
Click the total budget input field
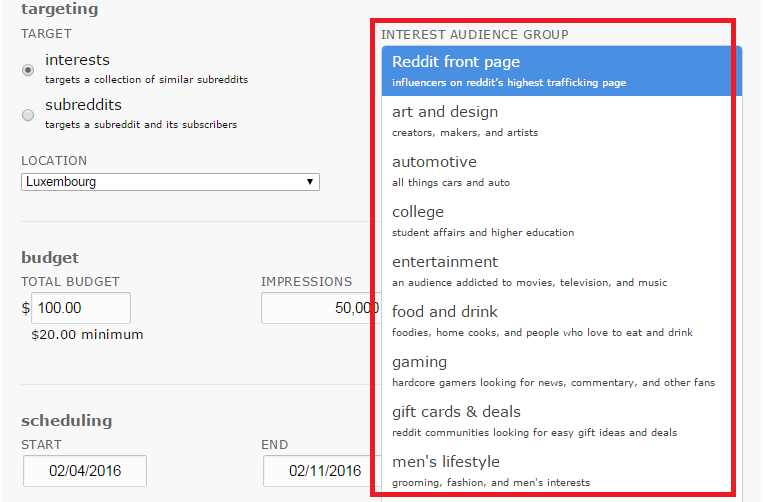tap(81, 308)
